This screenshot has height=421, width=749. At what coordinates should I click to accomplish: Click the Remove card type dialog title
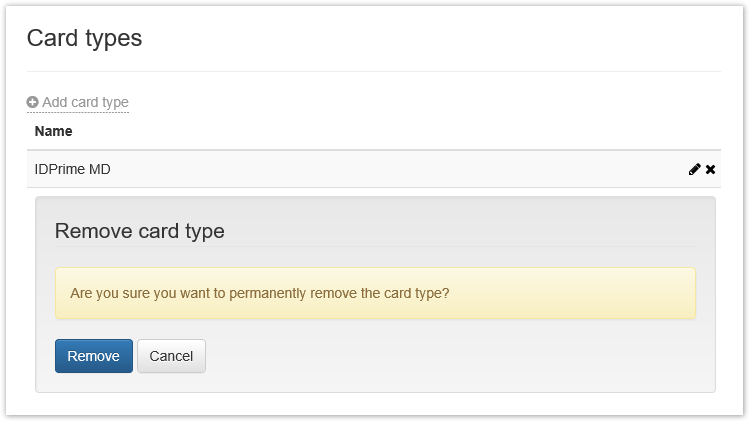tap(139, 231)
